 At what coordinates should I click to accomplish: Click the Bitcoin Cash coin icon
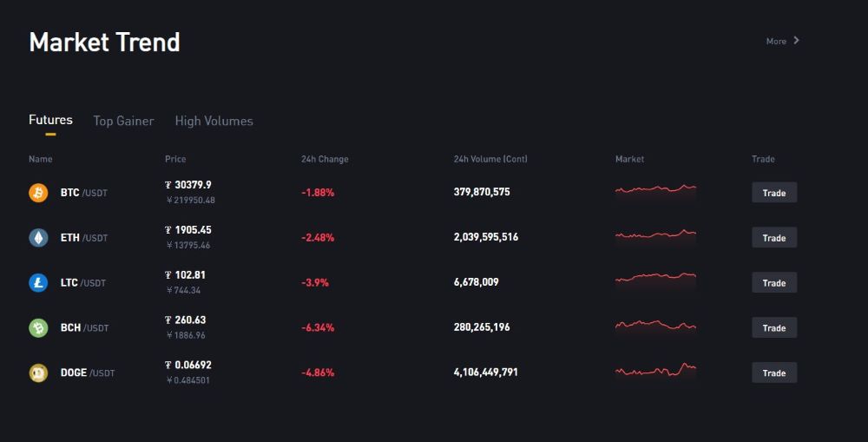[x=38, y=328]
